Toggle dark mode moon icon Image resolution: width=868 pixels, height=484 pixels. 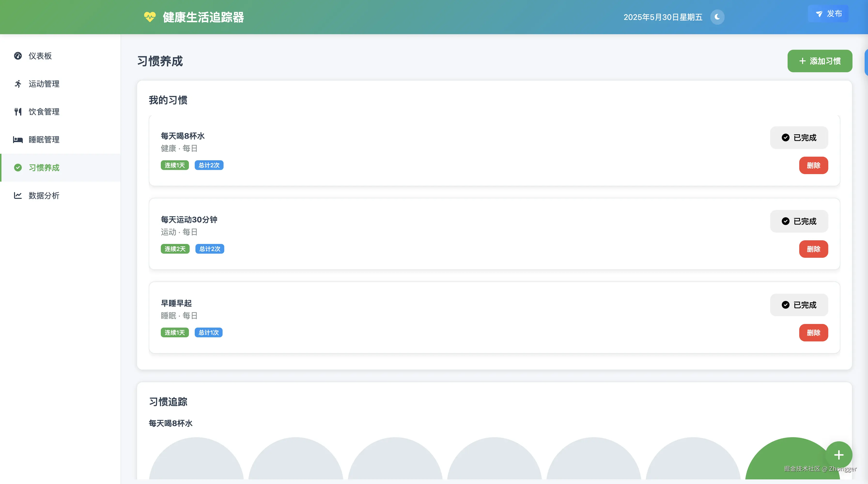(717, 17)
